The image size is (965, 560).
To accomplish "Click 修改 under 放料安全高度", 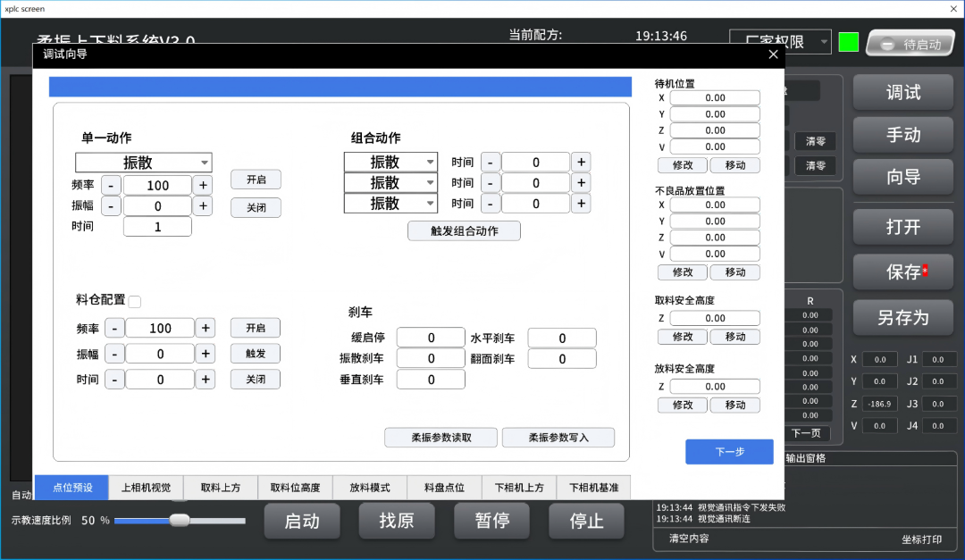I will click(x=683, y=405).
